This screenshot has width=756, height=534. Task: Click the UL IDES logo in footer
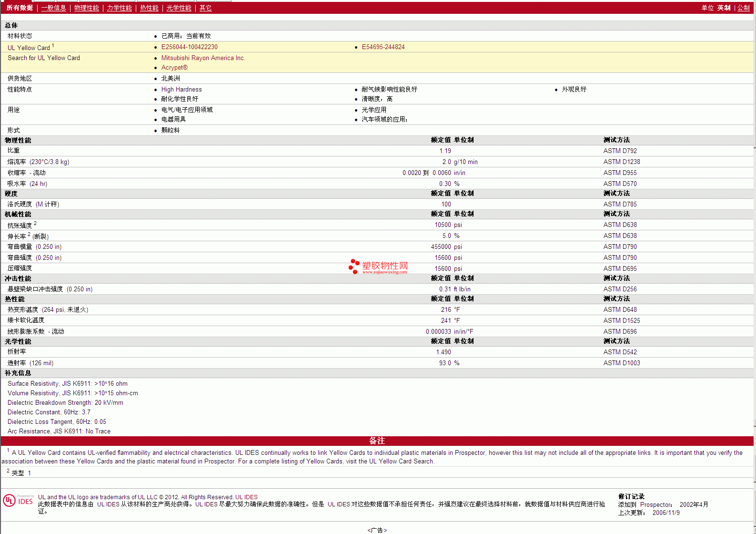(x=18, y=501)
